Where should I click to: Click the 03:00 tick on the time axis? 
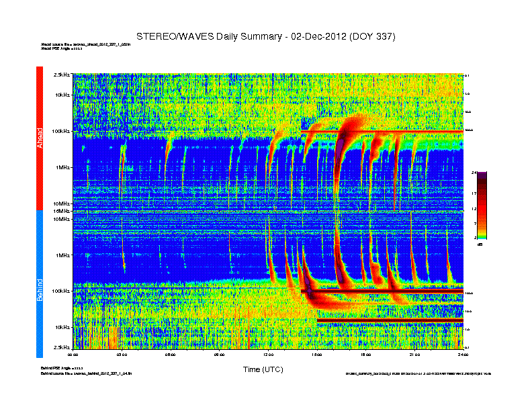[122, 355]
